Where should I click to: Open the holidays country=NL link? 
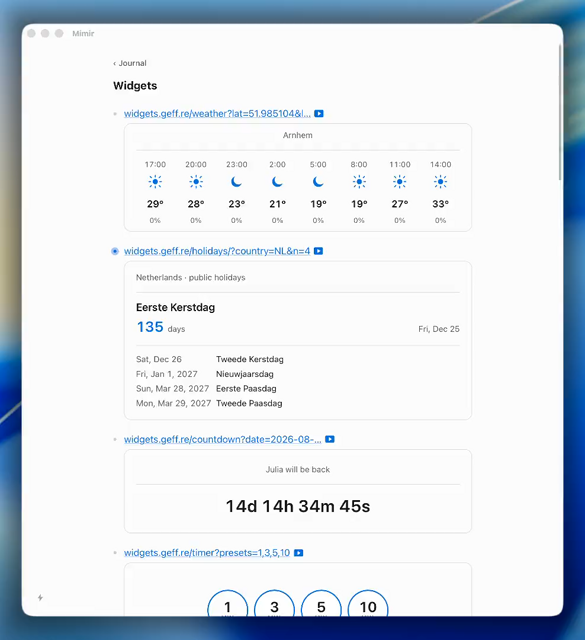point(217,251)
